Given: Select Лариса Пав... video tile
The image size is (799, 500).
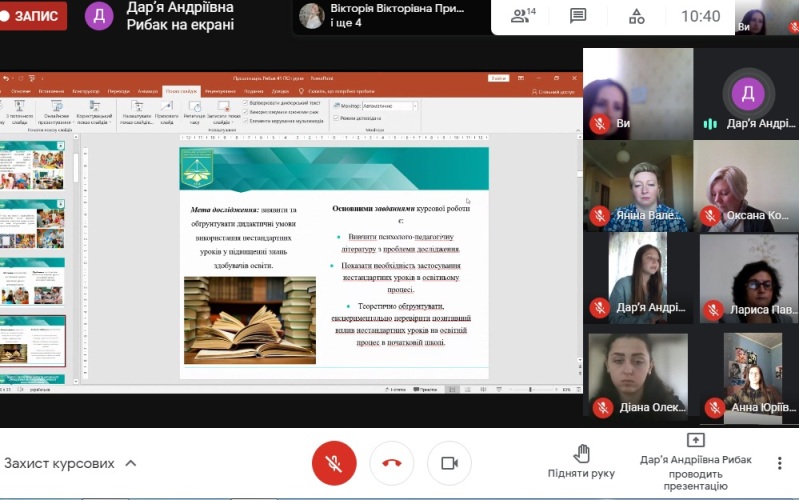Looking at the screenshot, I should (x=748, y=279).
